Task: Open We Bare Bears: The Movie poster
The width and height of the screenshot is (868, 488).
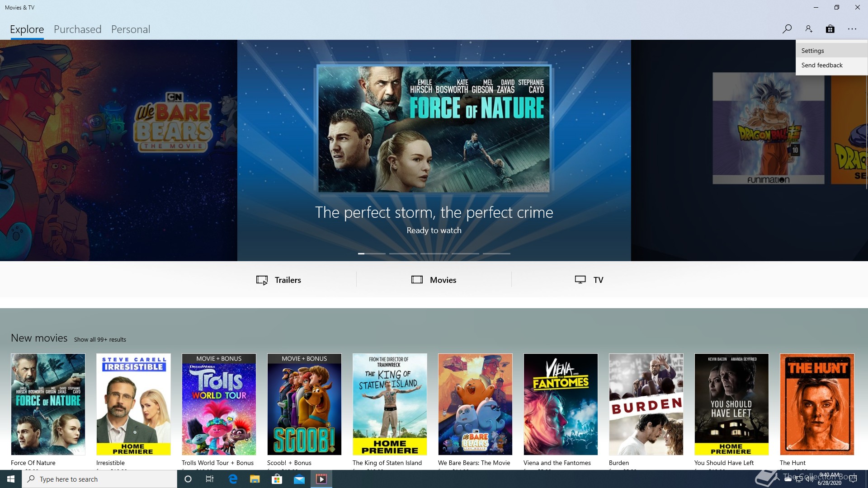Action: coord(475,404)
